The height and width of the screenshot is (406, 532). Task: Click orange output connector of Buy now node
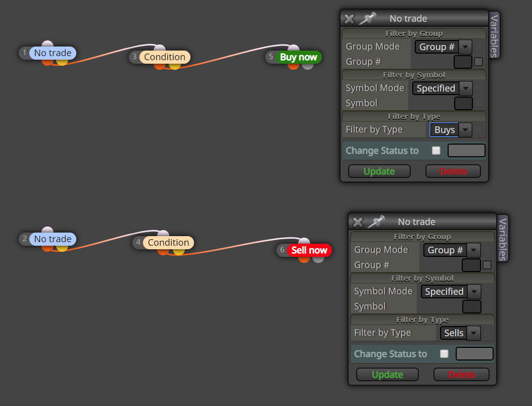[294, 66]
